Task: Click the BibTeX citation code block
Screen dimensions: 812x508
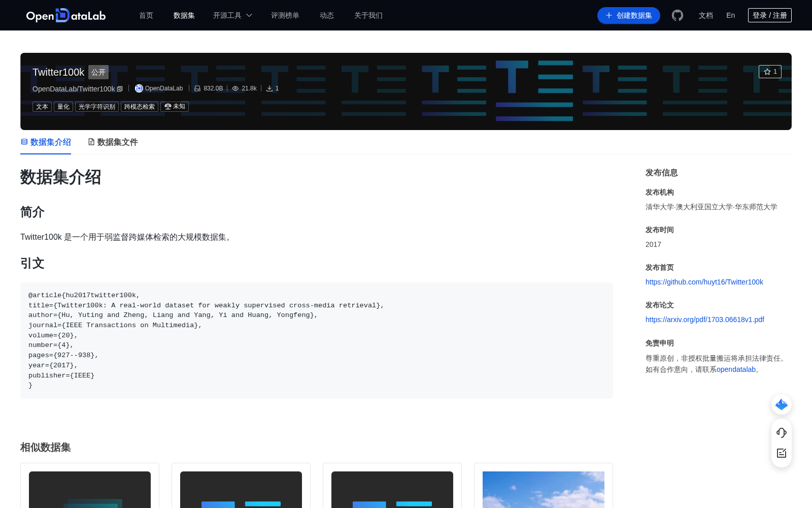Action: click(317, 340)
